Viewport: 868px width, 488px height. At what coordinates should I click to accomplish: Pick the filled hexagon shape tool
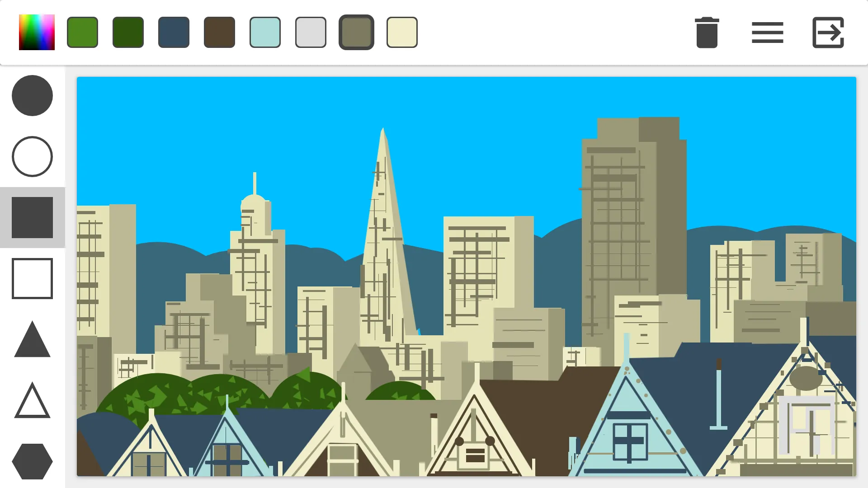click(x=32, y=461)
